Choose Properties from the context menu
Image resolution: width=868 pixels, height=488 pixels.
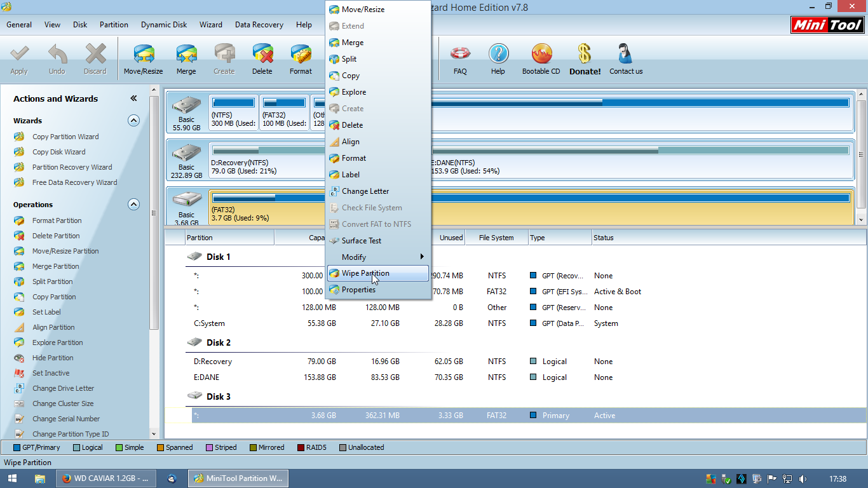[x=377, y=290]
